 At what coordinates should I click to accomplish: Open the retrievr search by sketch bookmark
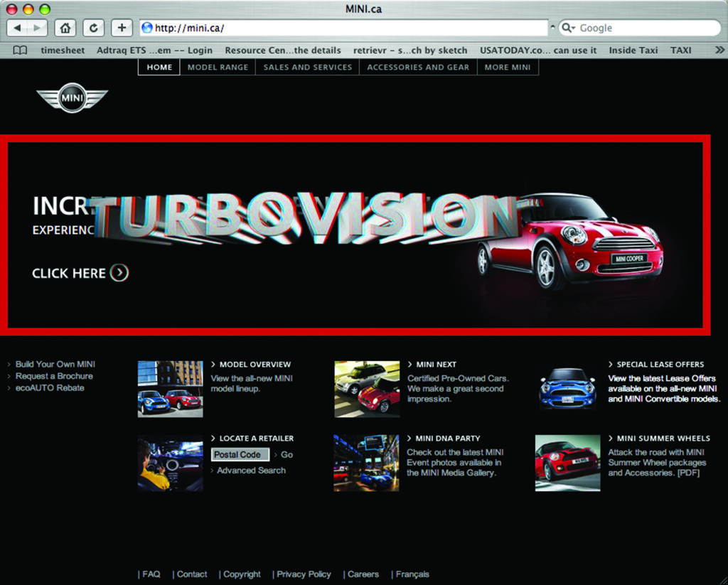pyautogui.click(x=410, y=50)
